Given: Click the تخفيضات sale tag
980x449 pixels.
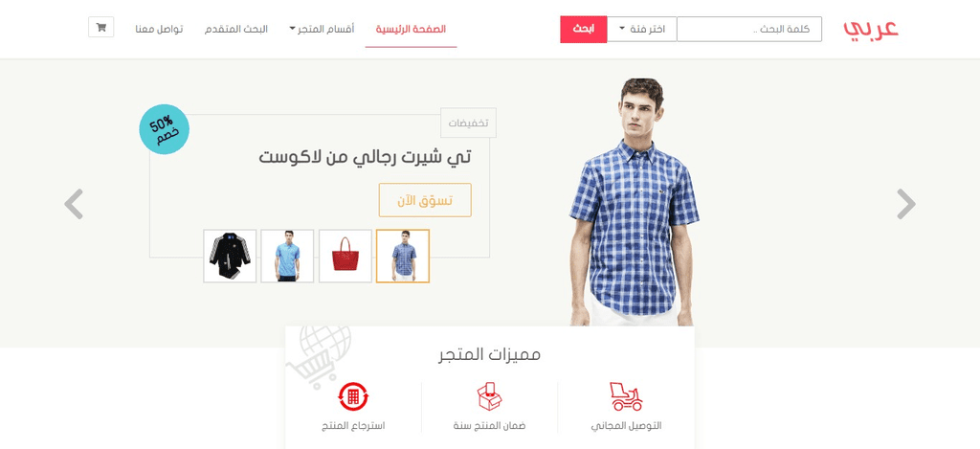Looking at the screenshot, I should click(x=468, y=123).
